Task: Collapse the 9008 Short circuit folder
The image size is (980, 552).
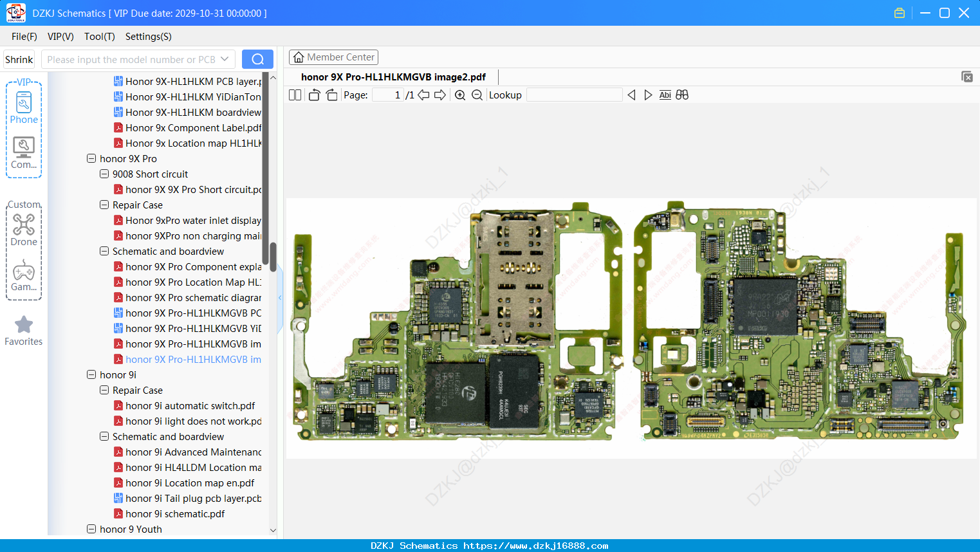Action: (104, 174)
